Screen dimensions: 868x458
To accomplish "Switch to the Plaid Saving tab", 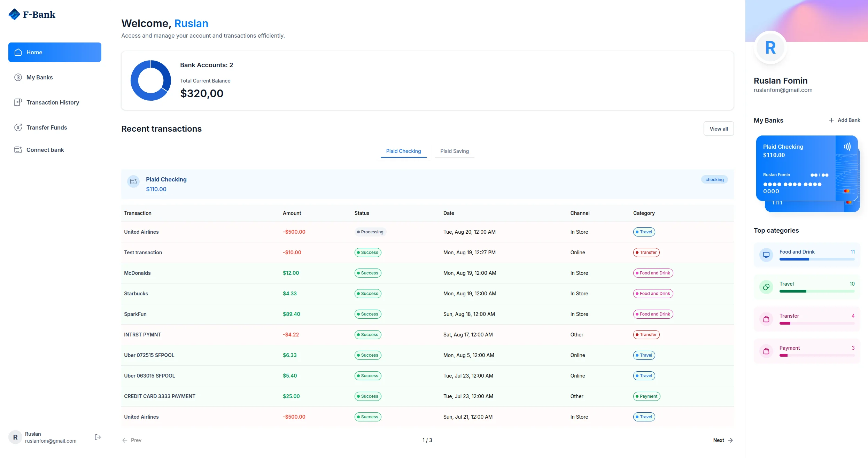I will tap(454, 151).
